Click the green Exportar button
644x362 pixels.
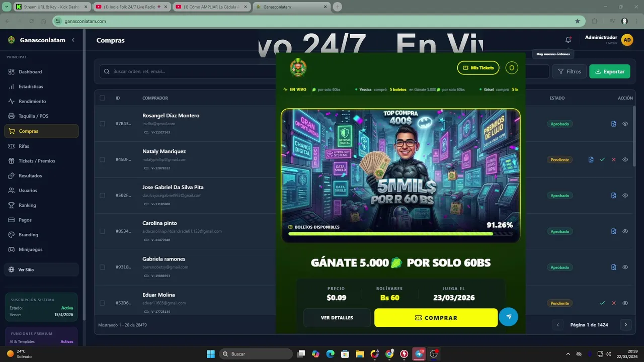[609, 71]
